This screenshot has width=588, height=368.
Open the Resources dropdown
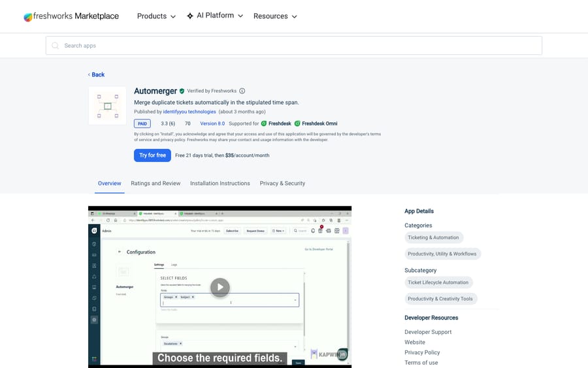[x=275, y=16]
